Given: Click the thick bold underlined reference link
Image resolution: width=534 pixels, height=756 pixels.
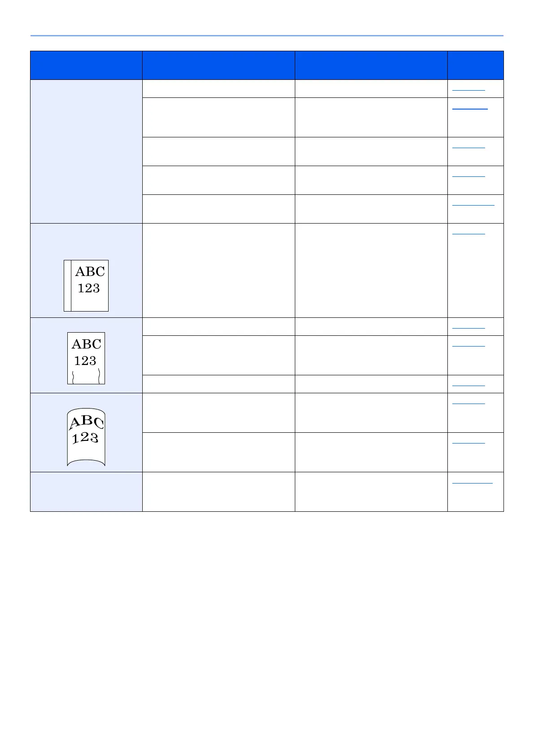Looking at the screenshot, I should pyautogui.click(x=470, y=108).
